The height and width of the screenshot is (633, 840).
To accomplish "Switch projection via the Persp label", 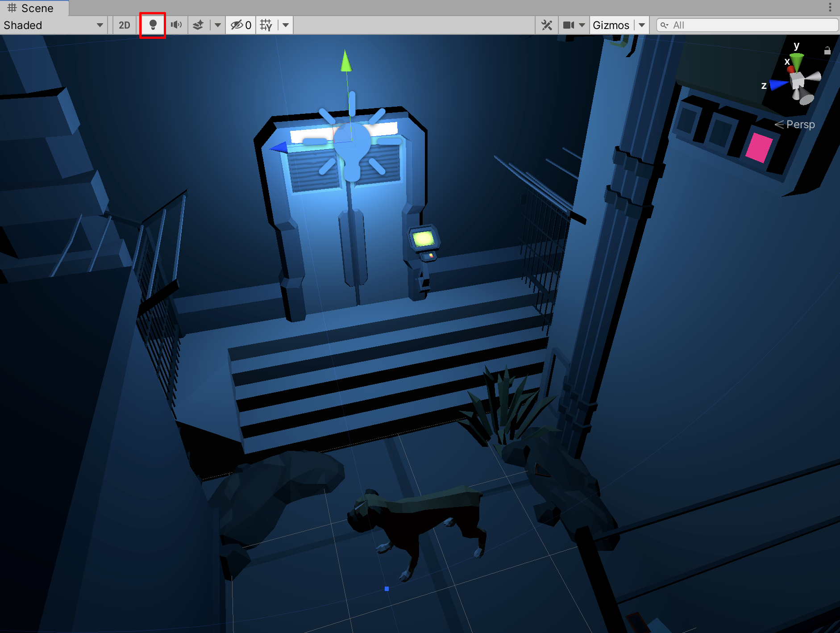I will [x=800, y=125].
